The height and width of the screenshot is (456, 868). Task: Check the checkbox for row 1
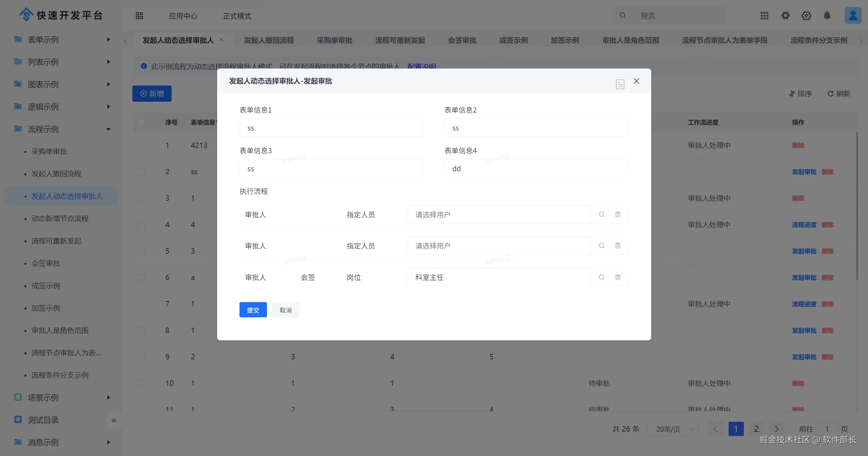141,145
